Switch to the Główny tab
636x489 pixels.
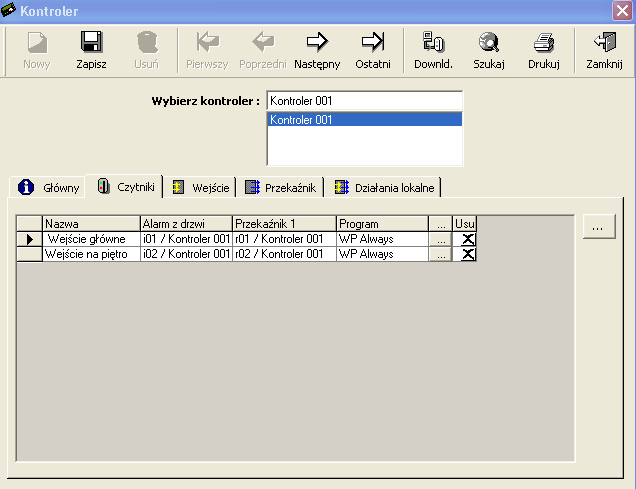48,187
